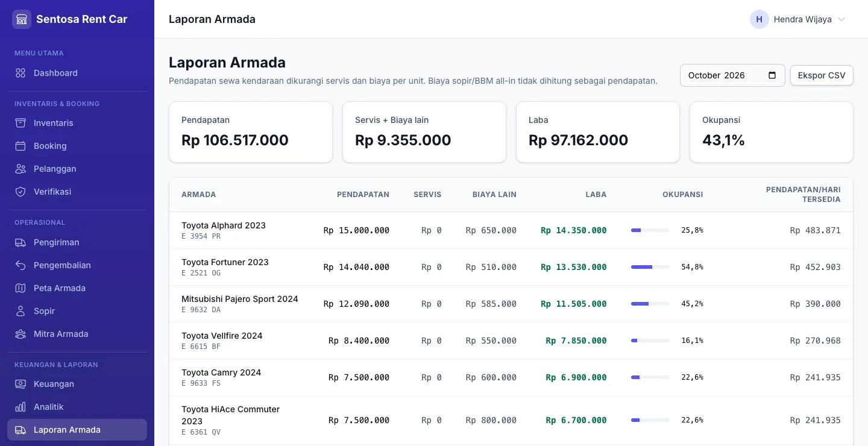Screen dimensions: 868x446
Task: Click the Rp 9.355.000 Servis total
Action: [403, 140]
